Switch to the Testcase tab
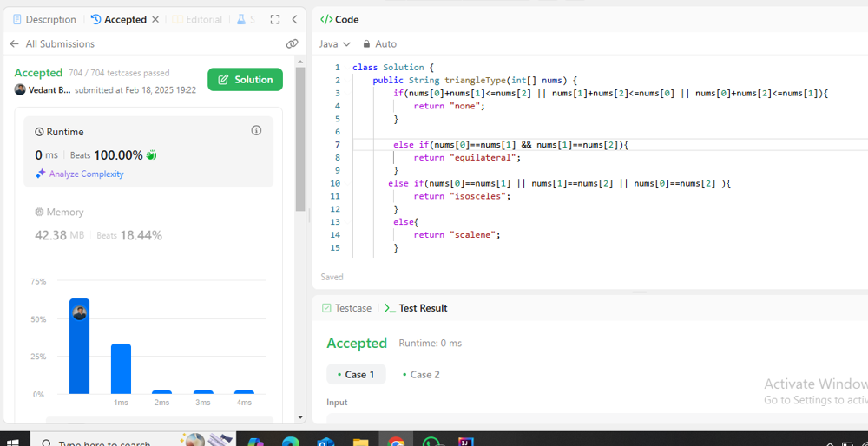Image resolution: width=868 pixels, height=446 pixels. click(347, 308)
